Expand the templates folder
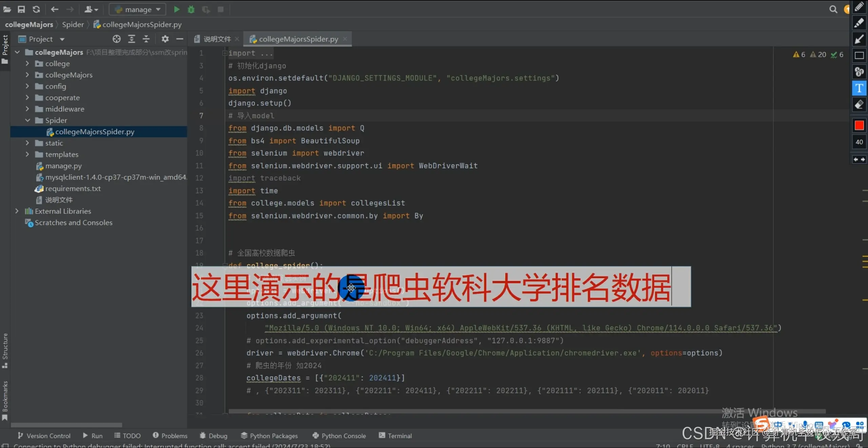 [27, 154]
